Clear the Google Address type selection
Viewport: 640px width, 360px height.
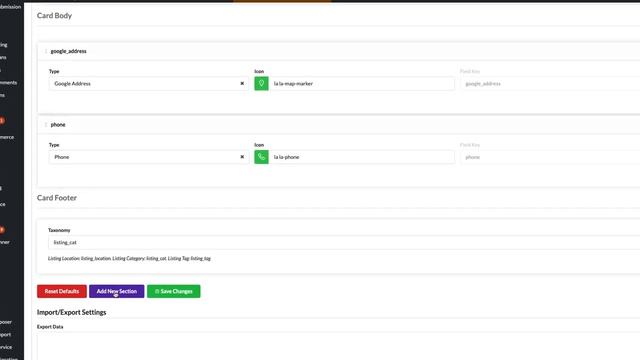242,83
